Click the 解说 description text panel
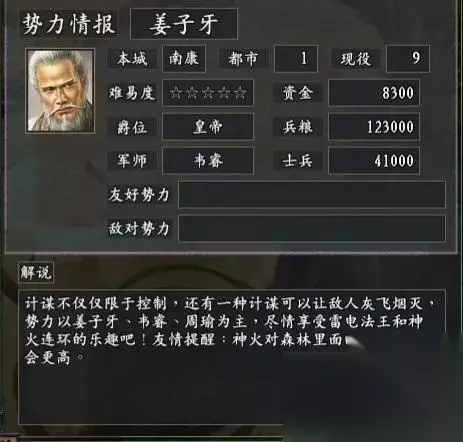Image resolution: width=463 pixels, height=442 pixels. pyautogui.click(x=232, y=357)
